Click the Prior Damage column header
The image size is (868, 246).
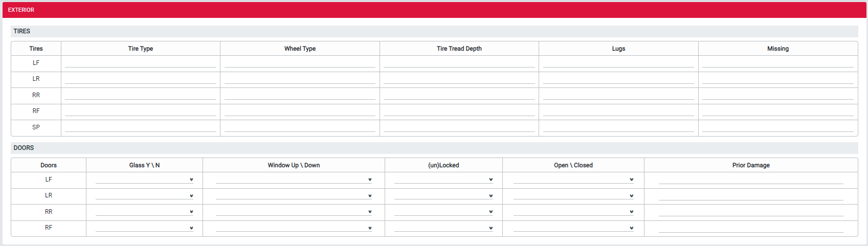[751, 165]
